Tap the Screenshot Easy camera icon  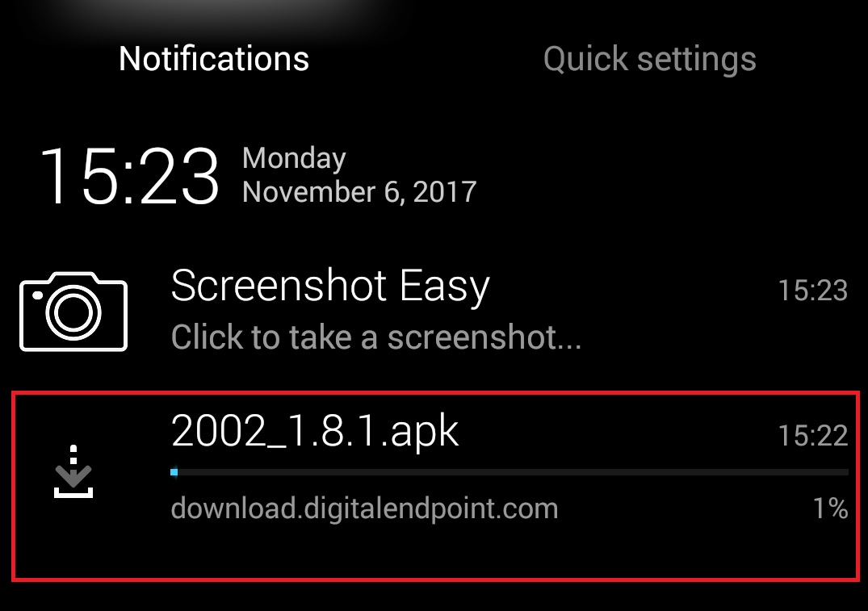coord(73,311)
